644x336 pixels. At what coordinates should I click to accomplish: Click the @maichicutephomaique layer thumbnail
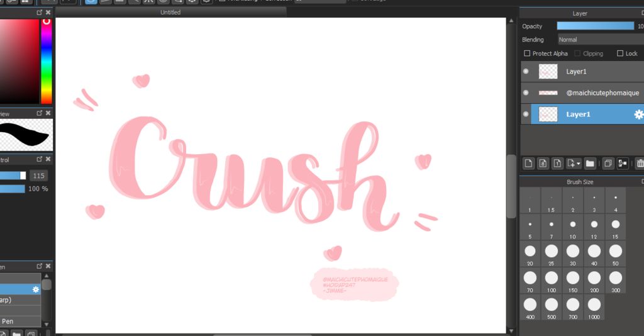[x=548, y=93]
